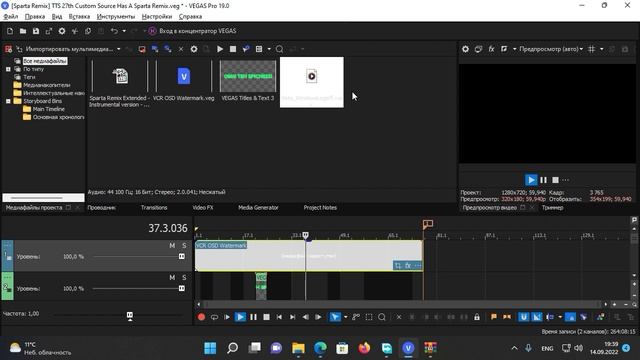Viewport: 640px width, 360px height.
Task: Open media properties via the gear in the media toolbar
Action: pos(194,49)
